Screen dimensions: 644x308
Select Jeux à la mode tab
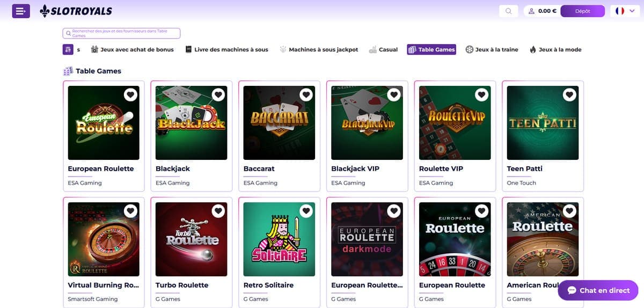[x=555, y=49]
